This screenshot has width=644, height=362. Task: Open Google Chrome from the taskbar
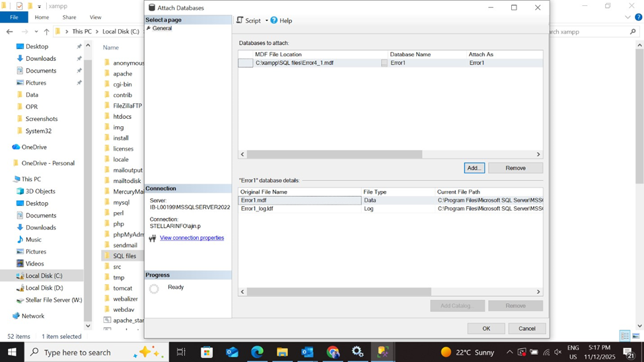pyautogui.click(x=332, y=352)
